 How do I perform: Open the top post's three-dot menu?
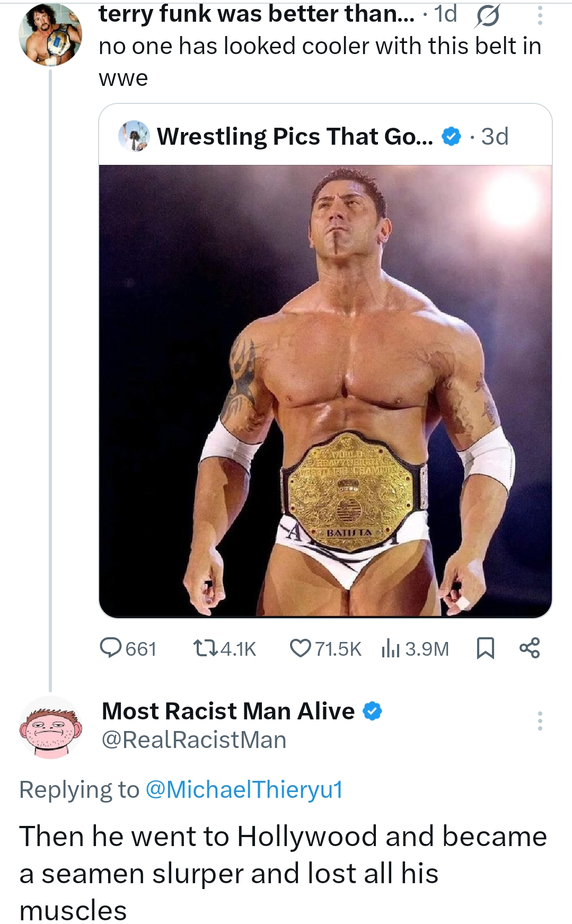pos(540,15)
